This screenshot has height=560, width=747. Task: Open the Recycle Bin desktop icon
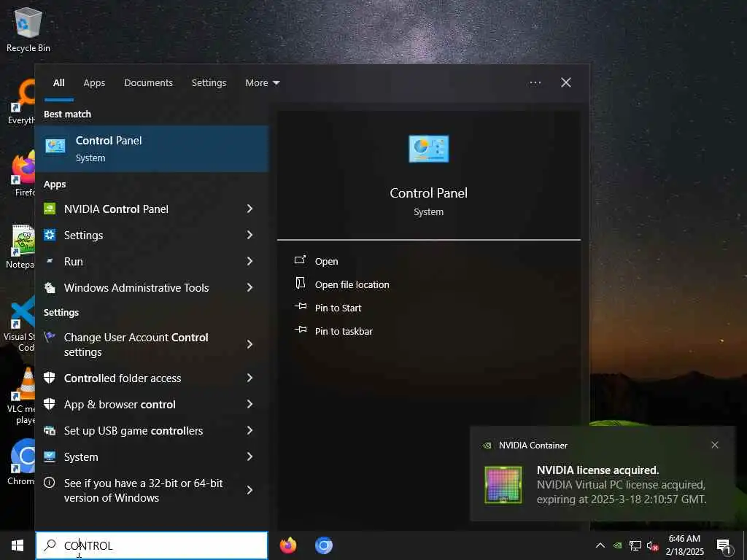[x=28, y=29]
